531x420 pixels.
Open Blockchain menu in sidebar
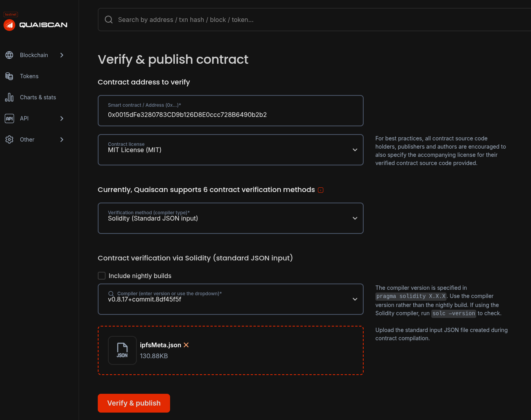click(34, 55)
